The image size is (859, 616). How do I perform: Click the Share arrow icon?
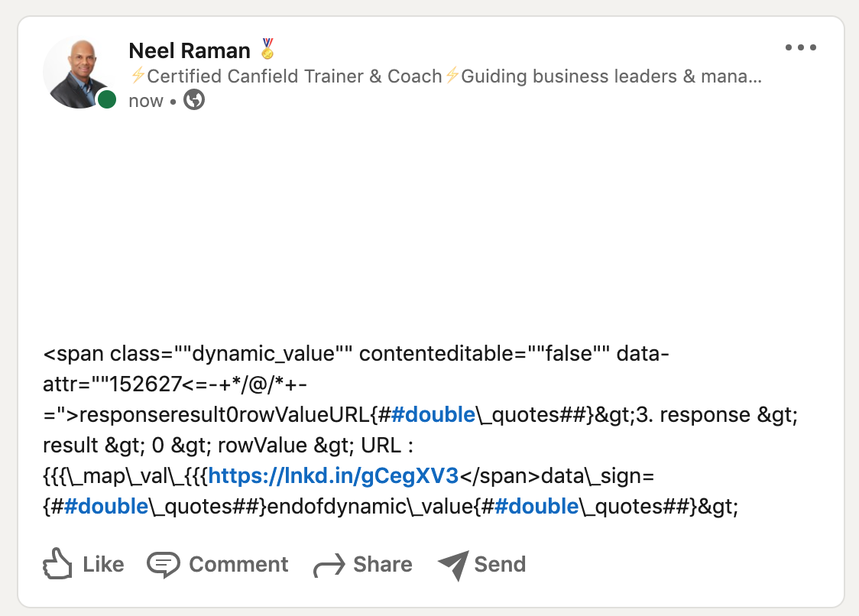point(329,566)
